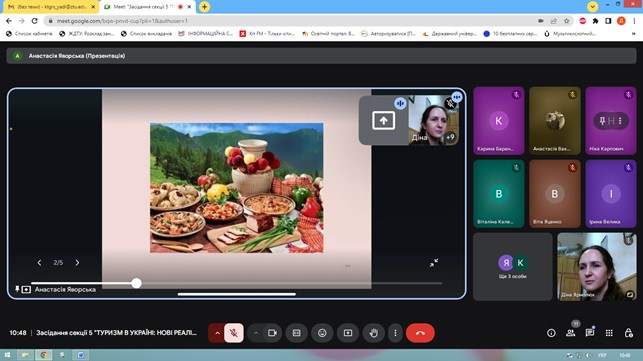The width and height of the screenshot is (643, 361).
Task: Open the browser extensions puzzle icon
Action: tap(595, 21)
